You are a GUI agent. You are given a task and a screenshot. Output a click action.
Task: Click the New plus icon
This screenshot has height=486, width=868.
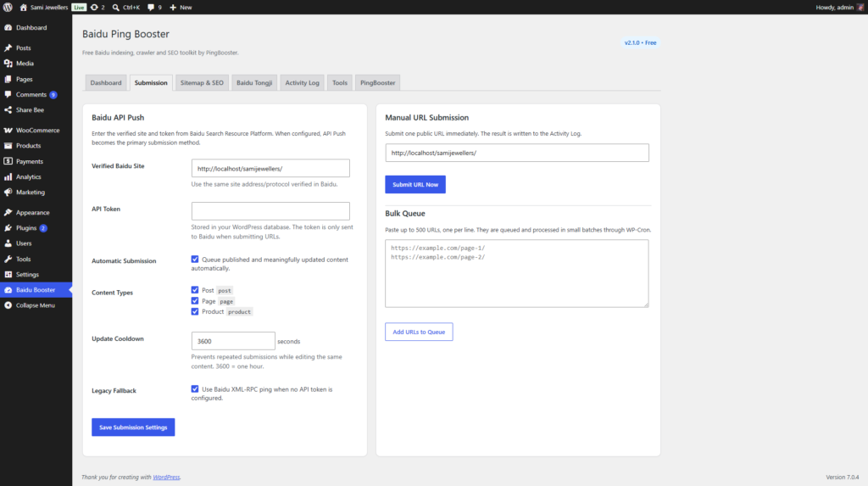[173, 7]
